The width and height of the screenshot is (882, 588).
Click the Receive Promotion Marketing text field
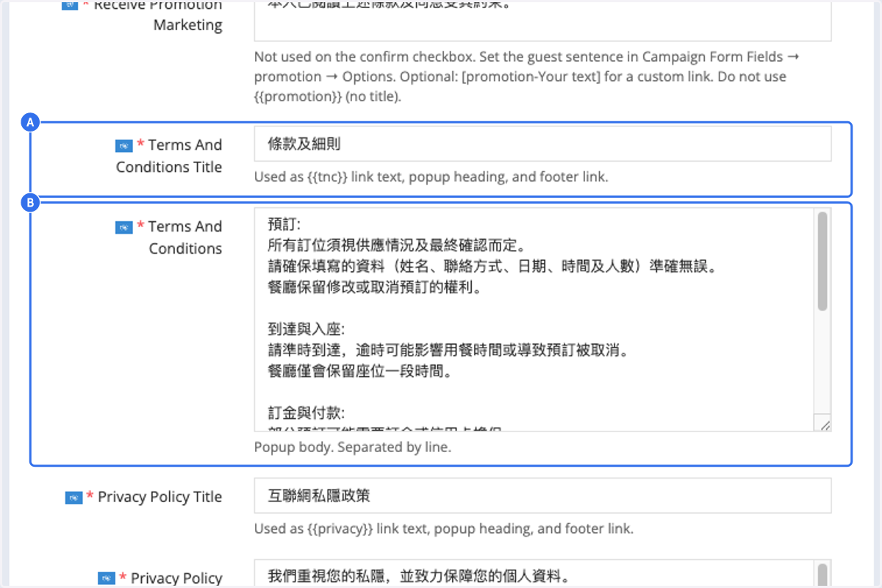[542, 21]
